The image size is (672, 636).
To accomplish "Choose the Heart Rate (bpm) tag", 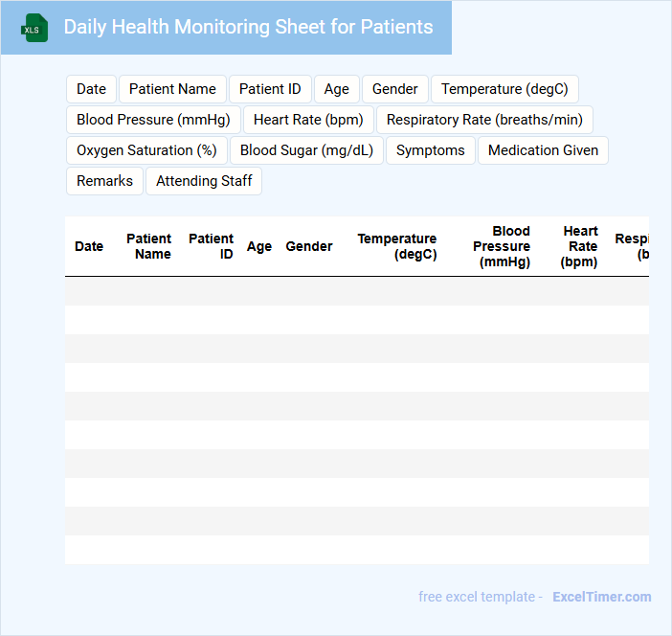I will tap(308, 120).
